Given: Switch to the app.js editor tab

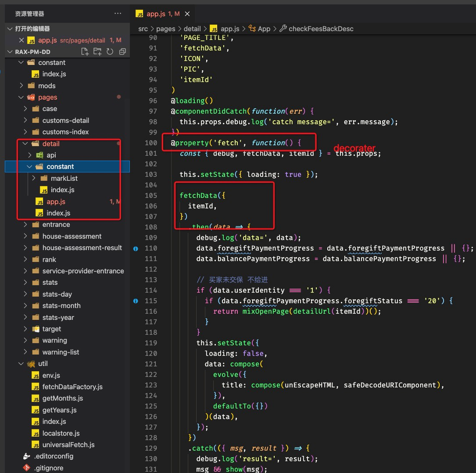Looking at the screenshot, I should click(x=156, y=14).
